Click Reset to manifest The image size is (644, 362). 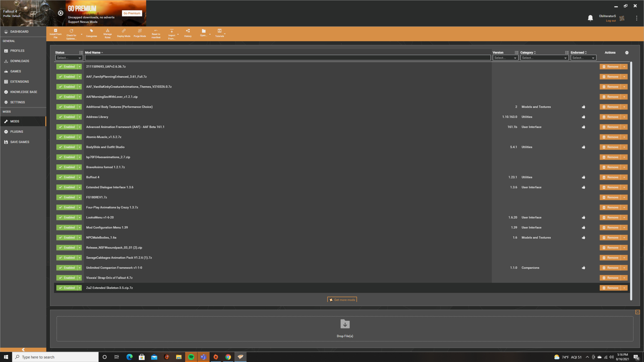pyautogui.click(x=156, y=34)
